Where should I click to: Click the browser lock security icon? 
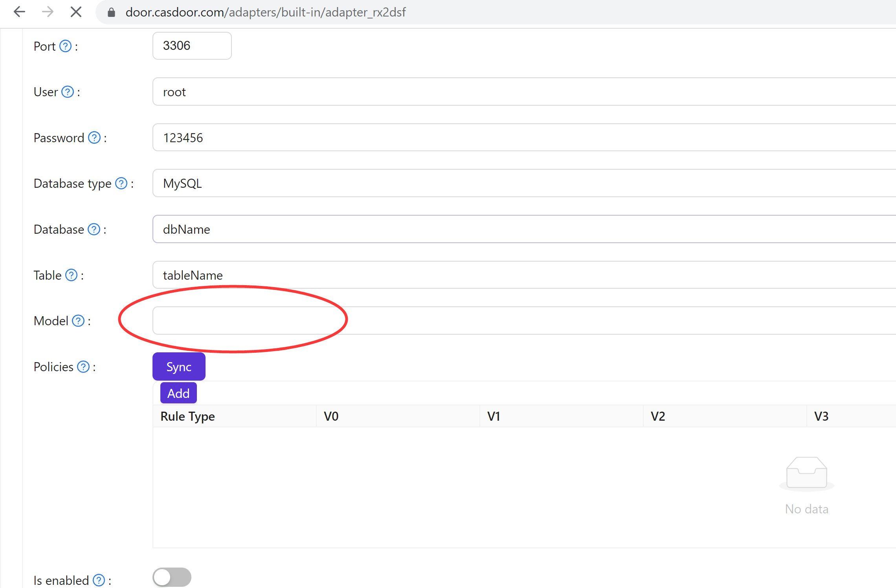pos(111,12)
